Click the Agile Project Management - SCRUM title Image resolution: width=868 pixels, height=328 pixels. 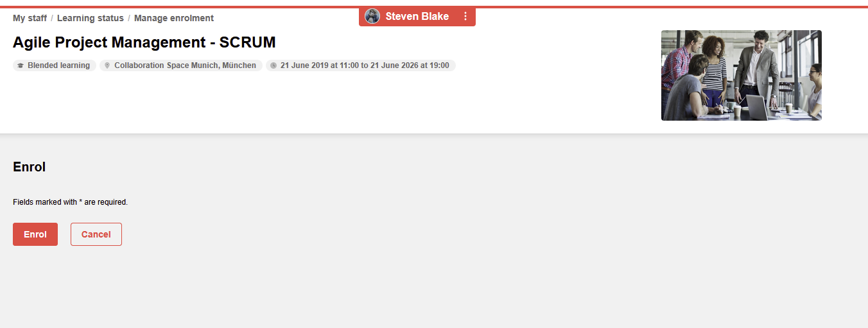[x=144, y=42]
